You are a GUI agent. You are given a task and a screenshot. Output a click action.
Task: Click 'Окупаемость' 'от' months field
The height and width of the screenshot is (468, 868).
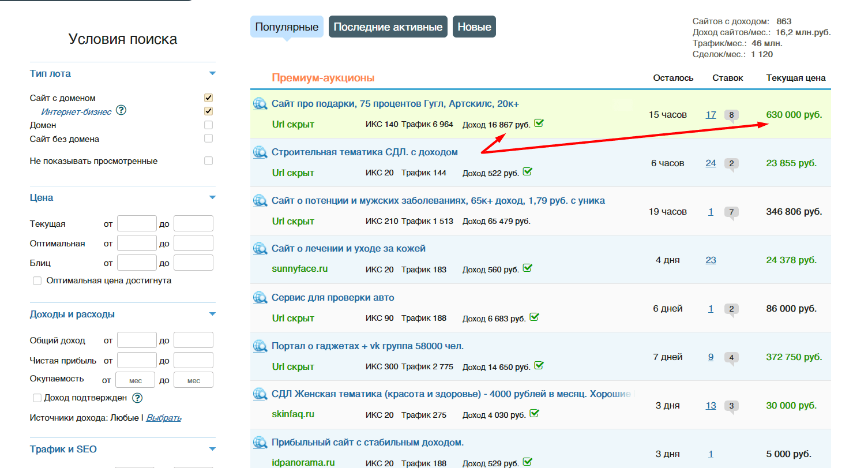tap(136, 380)
